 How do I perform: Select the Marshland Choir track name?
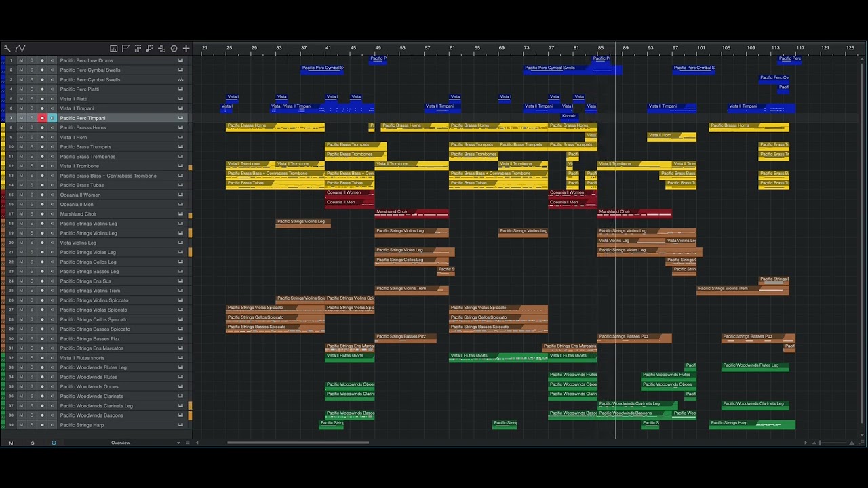click(78, 214)
